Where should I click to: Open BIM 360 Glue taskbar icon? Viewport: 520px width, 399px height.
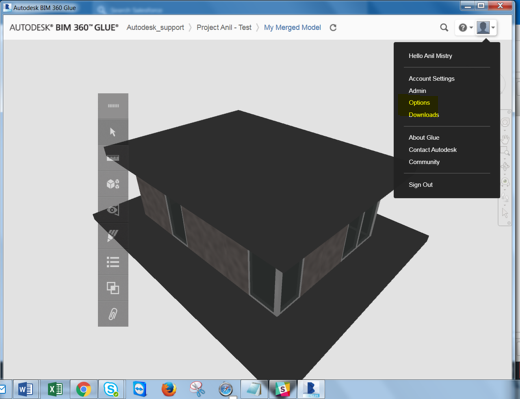[311, 389]
